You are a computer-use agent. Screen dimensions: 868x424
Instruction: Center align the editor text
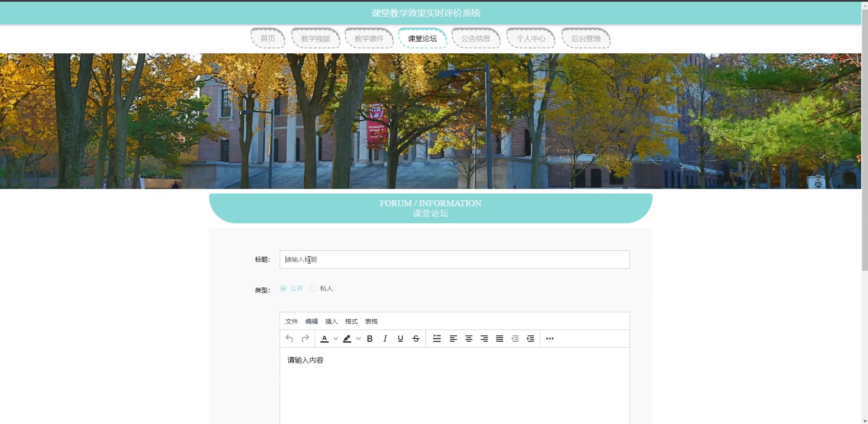pyautogui.click(x=469, y=339)
